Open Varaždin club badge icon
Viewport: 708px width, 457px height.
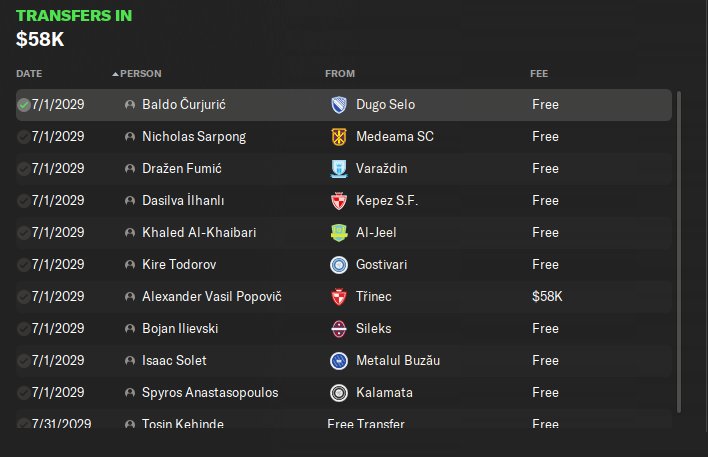point(339,169)
